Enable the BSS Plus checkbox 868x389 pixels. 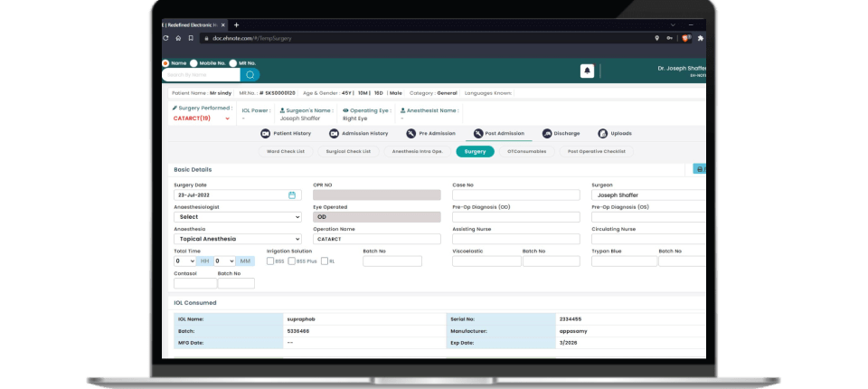click(x=291, y=261)
